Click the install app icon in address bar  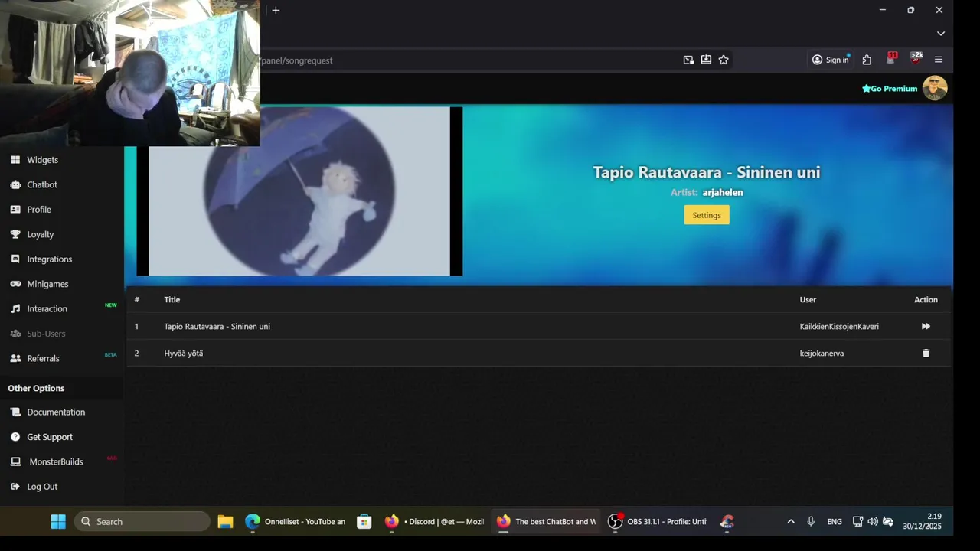click(x=706, y=60)
